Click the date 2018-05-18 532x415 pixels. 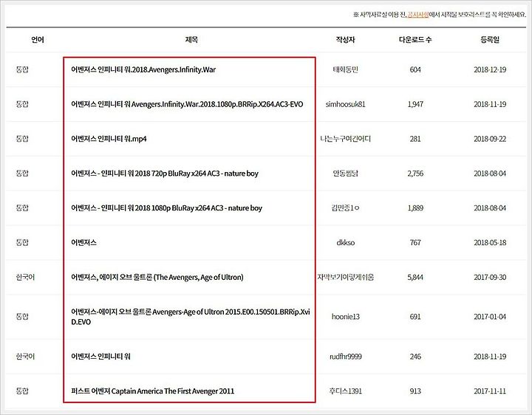pyautogui.click(x=490, y=243)
